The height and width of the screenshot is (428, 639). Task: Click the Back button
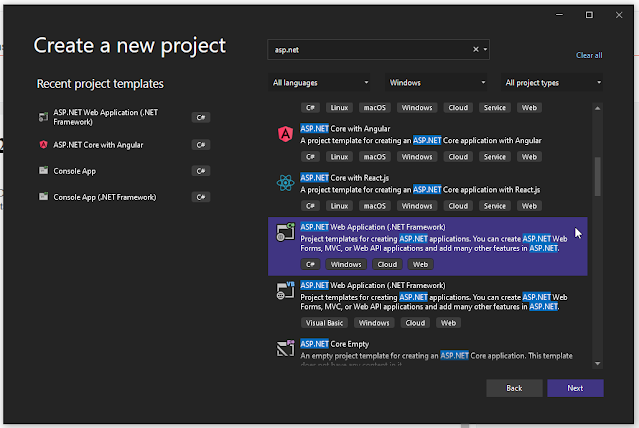pyautogui.click(x=514, y=388)
